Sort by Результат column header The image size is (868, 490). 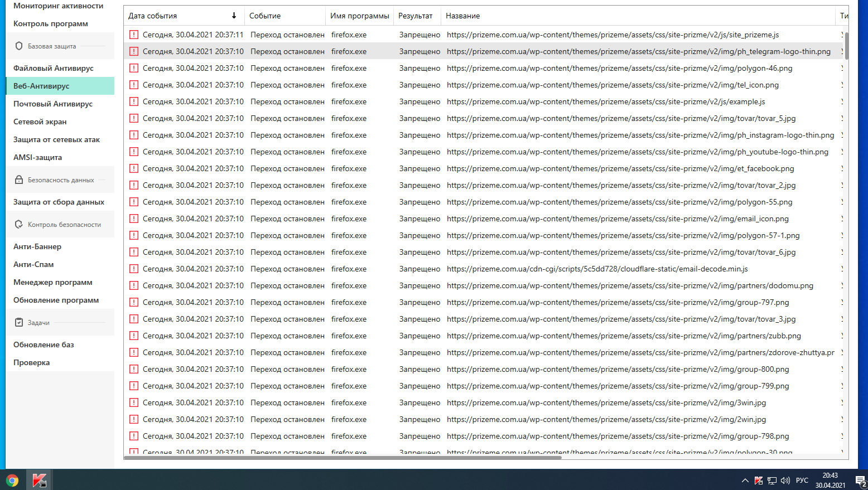coord(417,16)
